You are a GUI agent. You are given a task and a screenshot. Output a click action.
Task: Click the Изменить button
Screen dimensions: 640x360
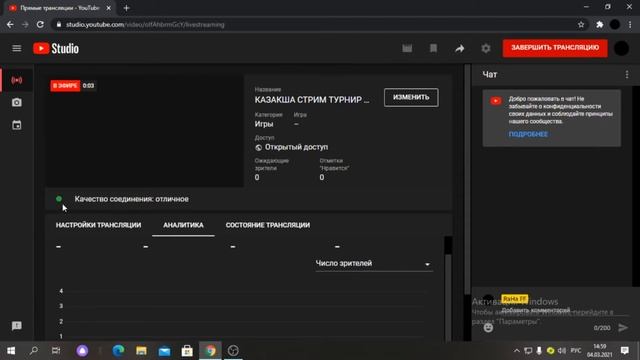(411, 98)
